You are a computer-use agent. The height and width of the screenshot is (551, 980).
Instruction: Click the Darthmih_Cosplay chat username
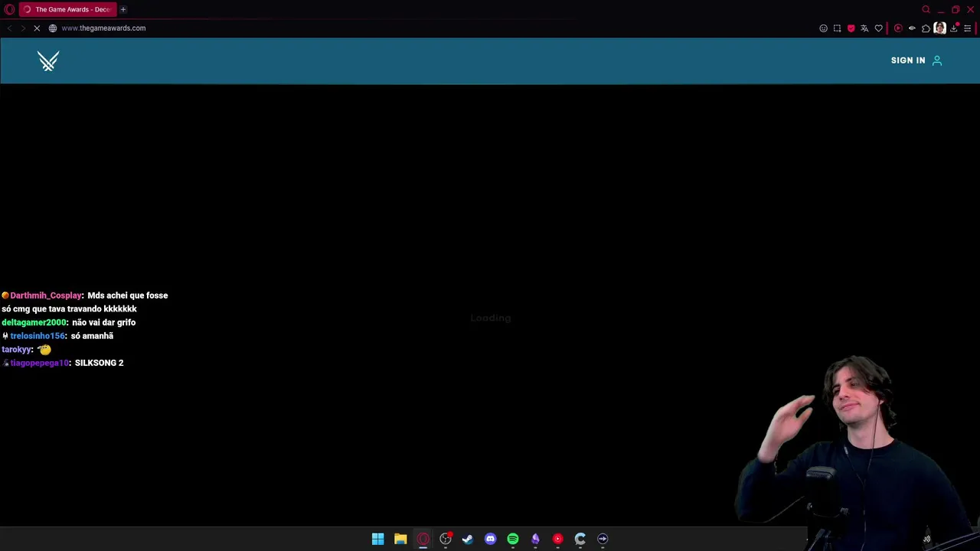[x=46, y=295]
